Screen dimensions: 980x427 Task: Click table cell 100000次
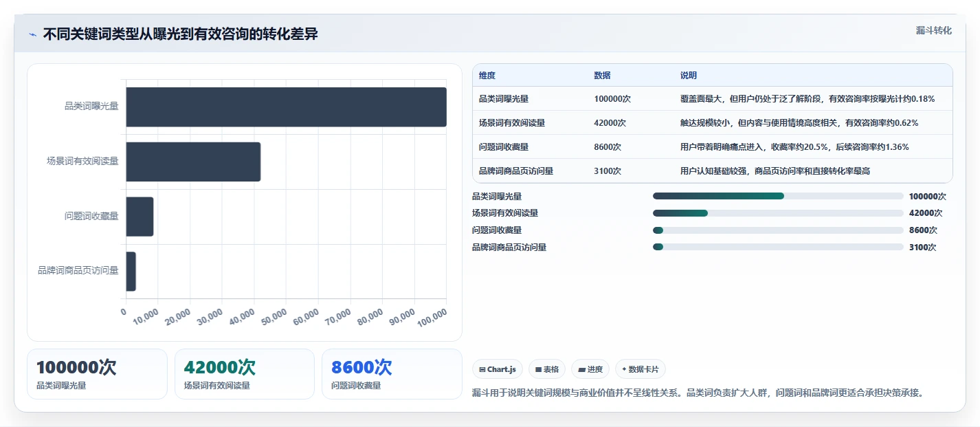pos(612,98)
